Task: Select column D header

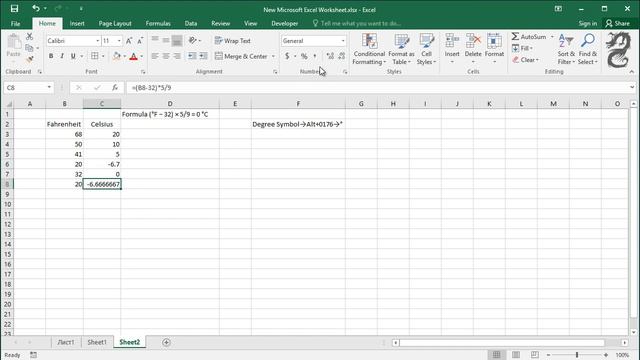Action: [x=170, y=104]
